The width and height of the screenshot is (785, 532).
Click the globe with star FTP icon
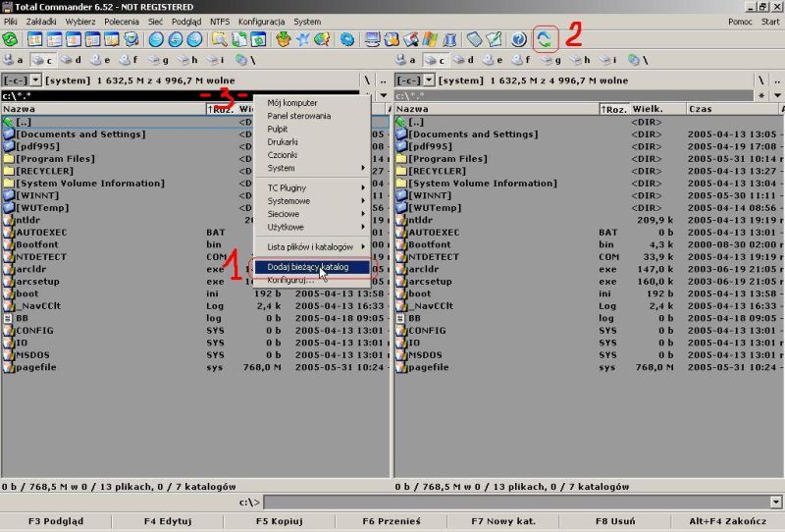(x=322, y=39)
